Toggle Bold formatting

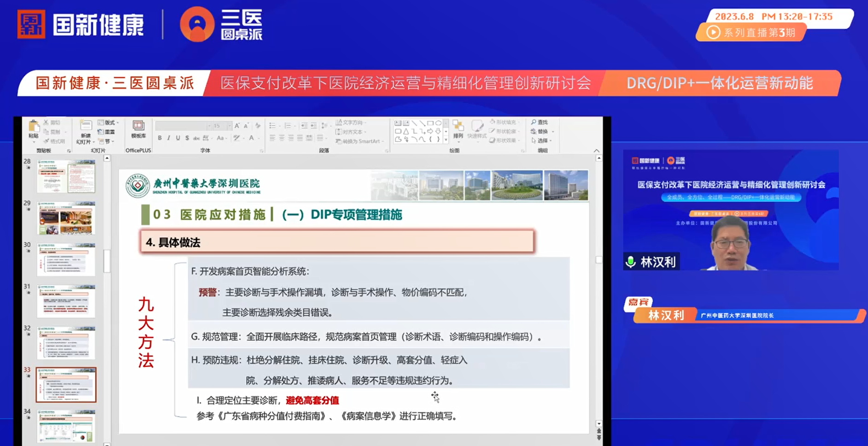click(160, 138)
